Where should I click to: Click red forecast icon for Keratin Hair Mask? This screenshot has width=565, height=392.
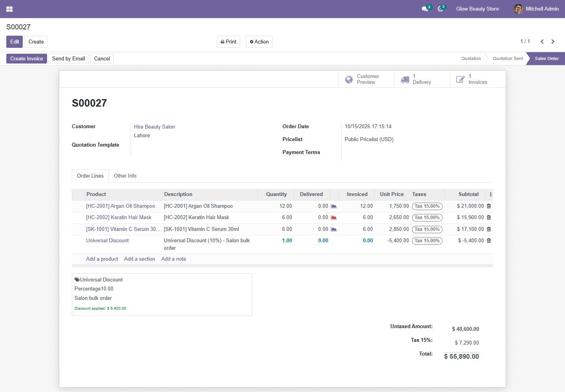tap(334, 217)
